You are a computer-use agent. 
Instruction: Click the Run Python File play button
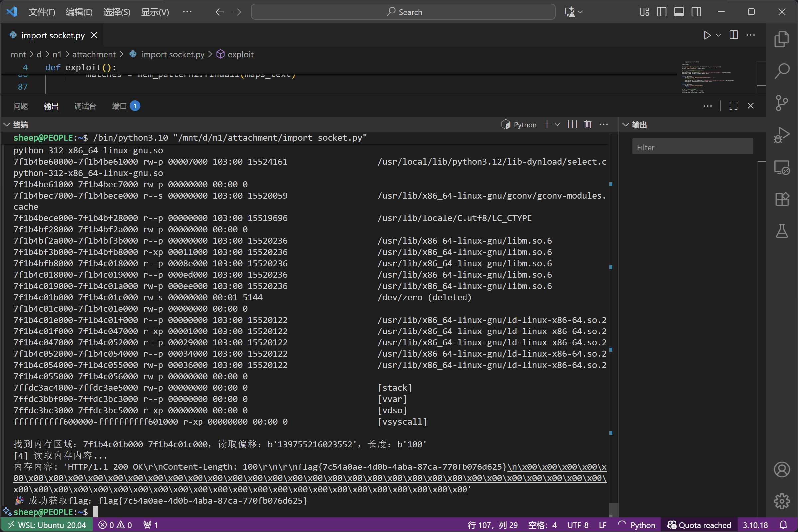tap(707, 35)
